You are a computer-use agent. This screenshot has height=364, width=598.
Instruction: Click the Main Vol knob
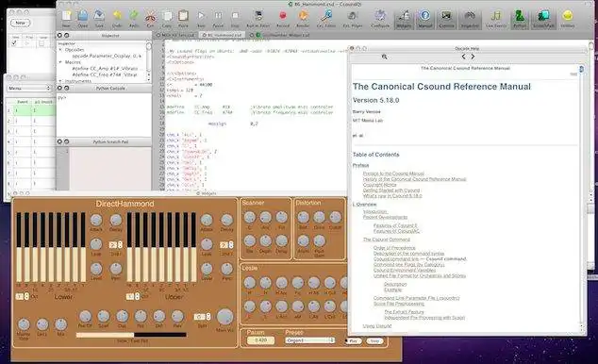[225, 317]
